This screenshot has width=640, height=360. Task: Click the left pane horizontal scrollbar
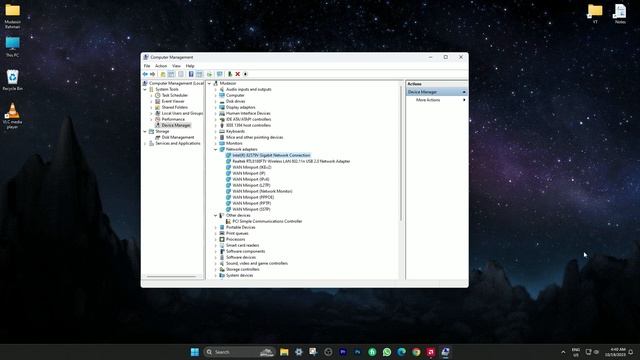point(171,277)
